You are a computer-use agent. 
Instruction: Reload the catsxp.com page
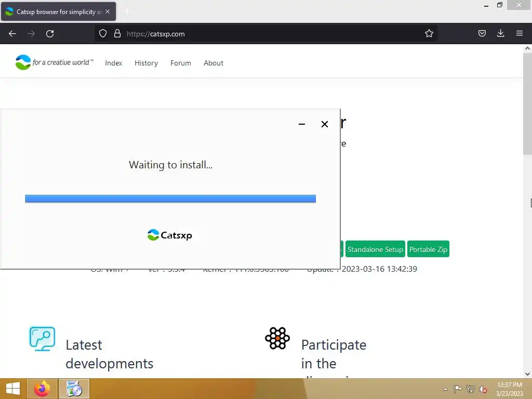[50, 34]
